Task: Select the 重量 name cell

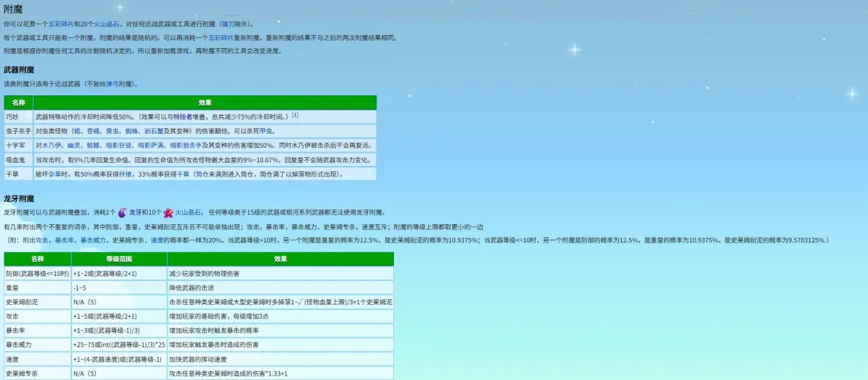Action: coord(37,288)
